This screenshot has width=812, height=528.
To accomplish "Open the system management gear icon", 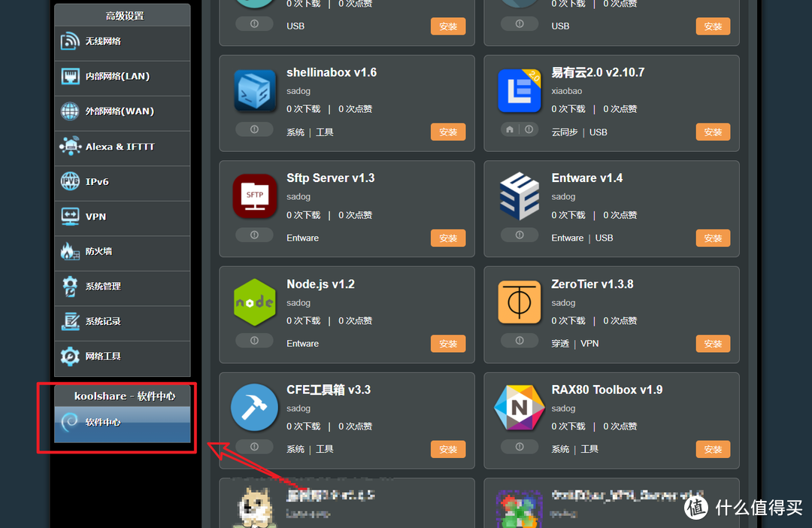I will point(70,286).
